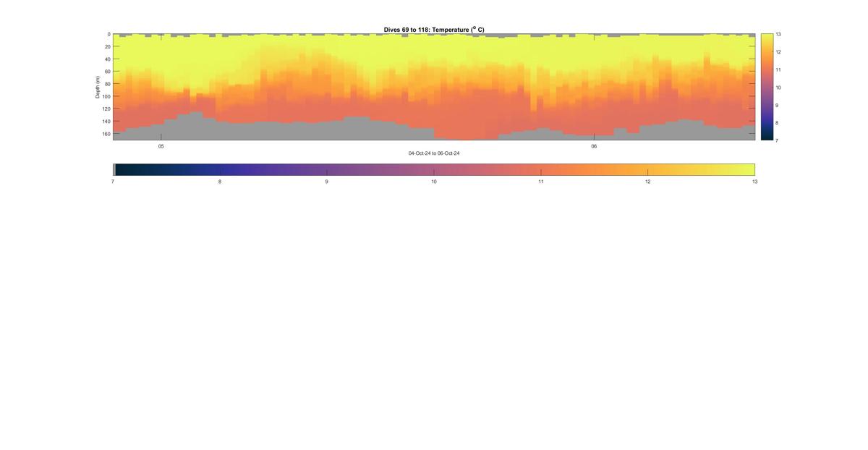Viewport: 868px width, 450px height.
Task: Click the depth axis tick "160"
Action: pos(106,134)
